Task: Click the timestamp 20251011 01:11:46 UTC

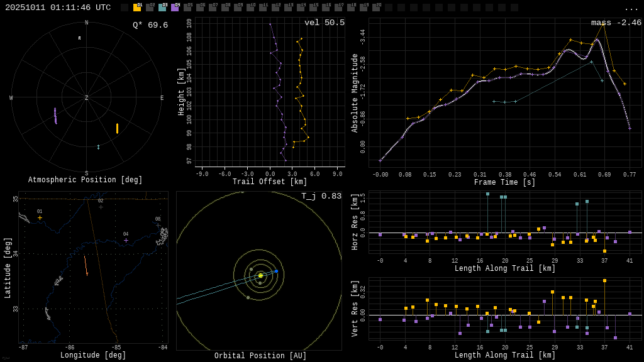Action: pos(58,8)
